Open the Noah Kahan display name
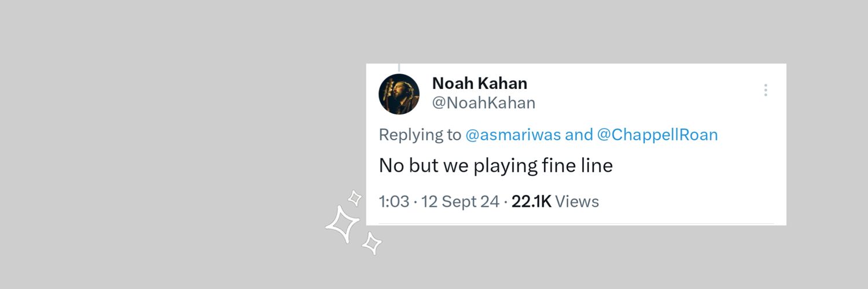 [480, 83]
